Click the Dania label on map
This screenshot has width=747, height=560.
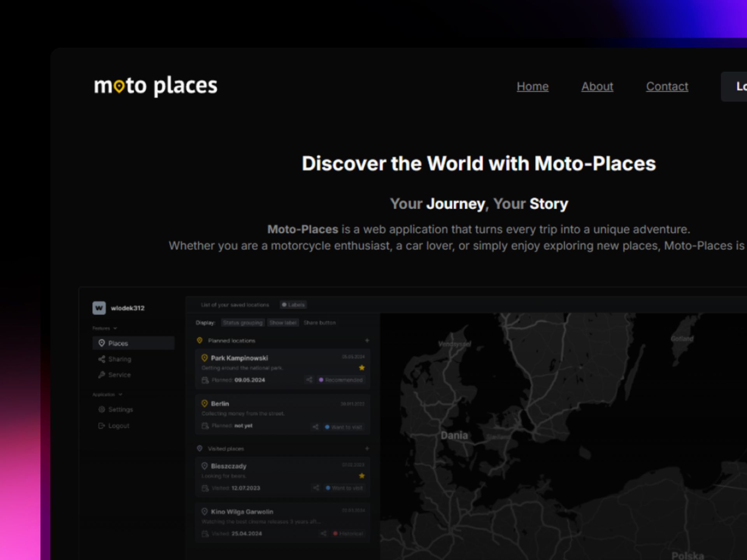coord(454,436)
